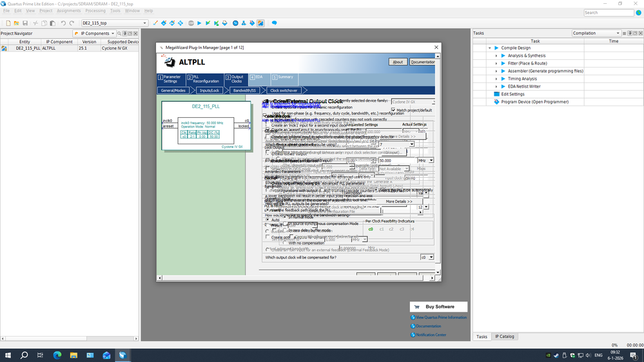
Task: Click the Analysis & Synthesis play icon
Action: [503, 56]
